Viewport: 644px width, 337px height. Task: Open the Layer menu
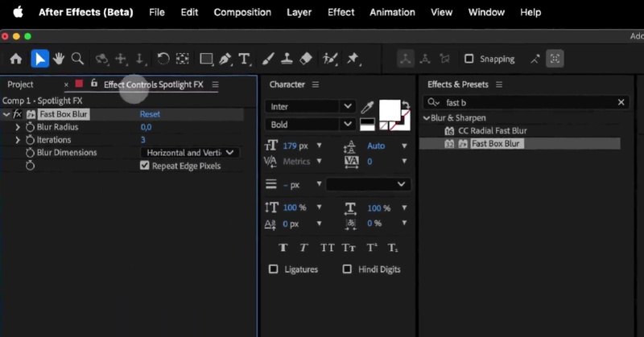(299, 12)
